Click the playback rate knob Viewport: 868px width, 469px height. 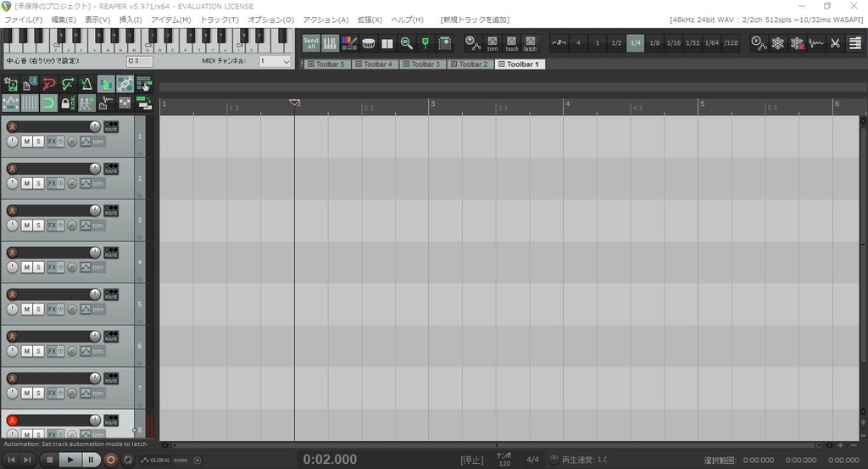tap(554, 460)
